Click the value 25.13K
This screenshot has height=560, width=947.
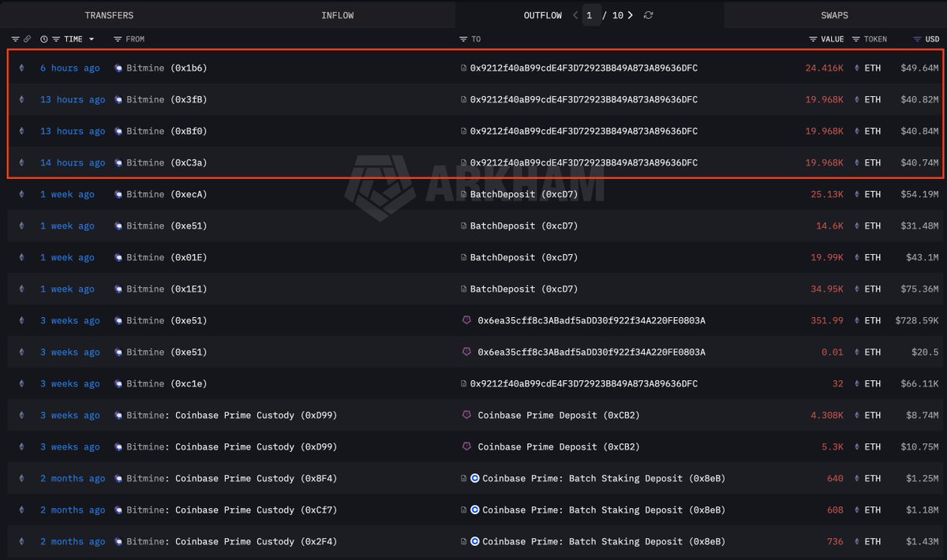pyautogui.click(x=827, y=194)
